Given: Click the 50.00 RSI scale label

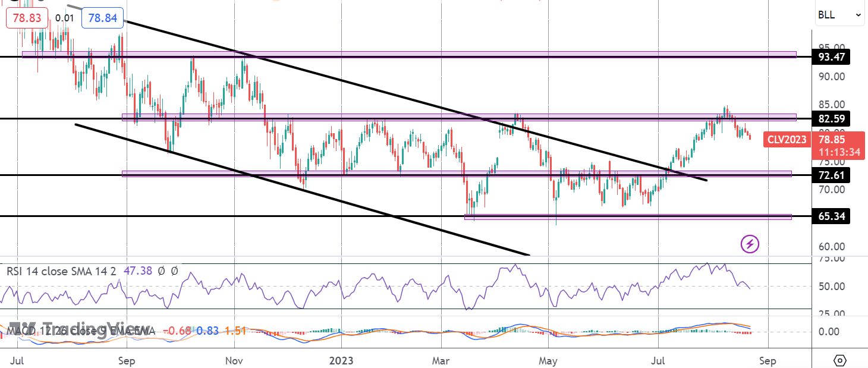Looking at the screenshot, I should point(832,286).
